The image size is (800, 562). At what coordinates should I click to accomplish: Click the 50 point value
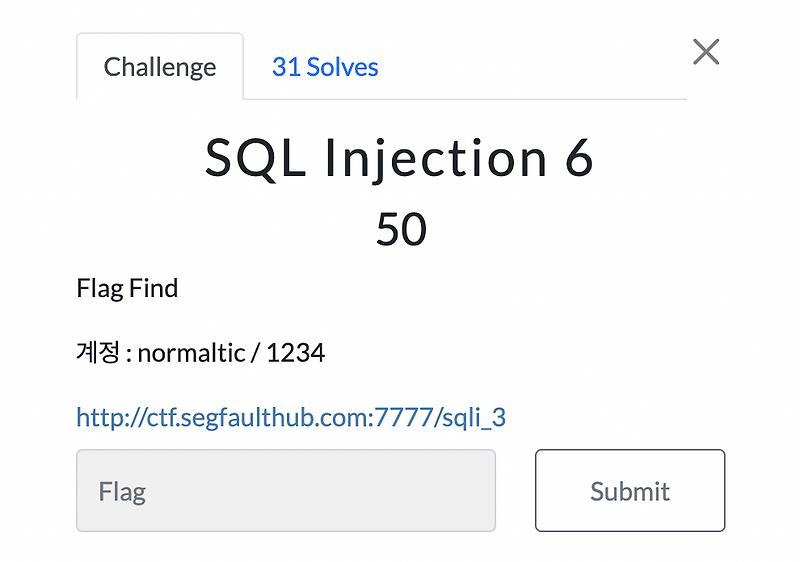point(401,230)
